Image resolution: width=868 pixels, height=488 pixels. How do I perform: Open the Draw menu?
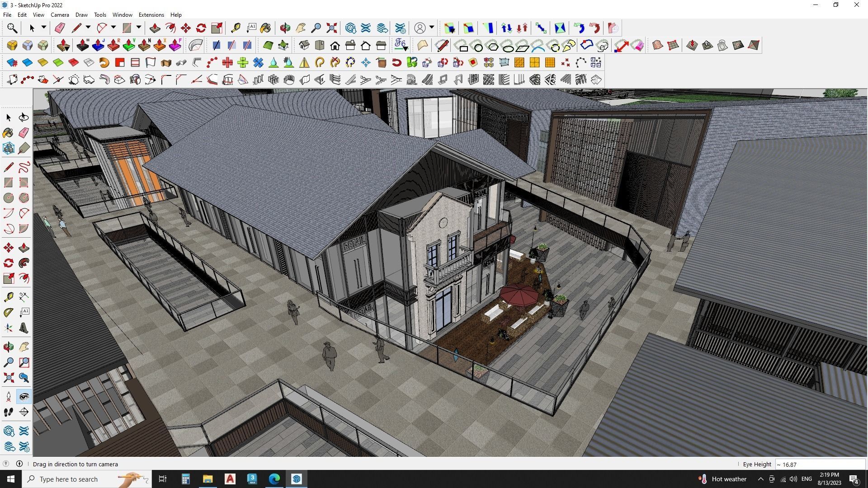pos(81,15)
